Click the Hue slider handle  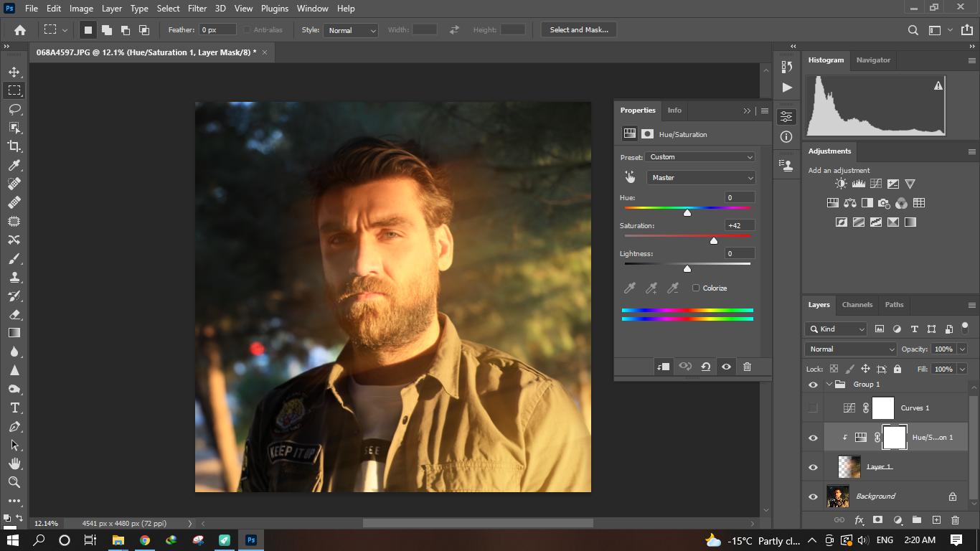point(687,212)
